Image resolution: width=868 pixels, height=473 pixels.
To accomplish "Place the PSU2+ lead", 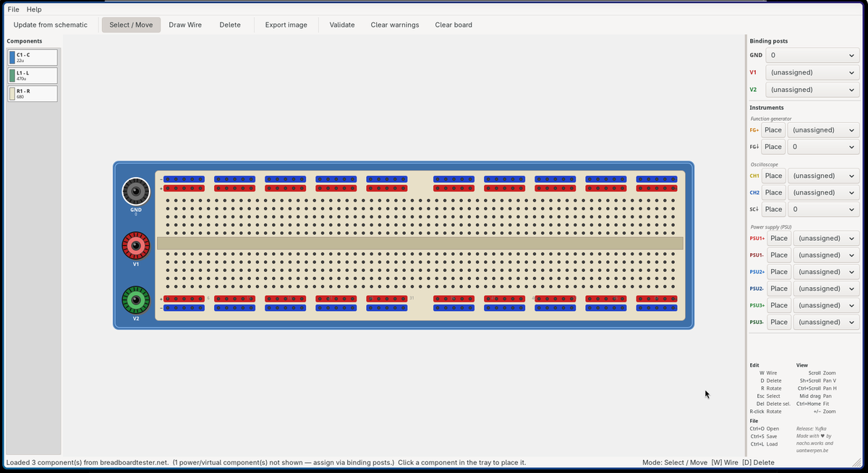I will click(779, 272).
